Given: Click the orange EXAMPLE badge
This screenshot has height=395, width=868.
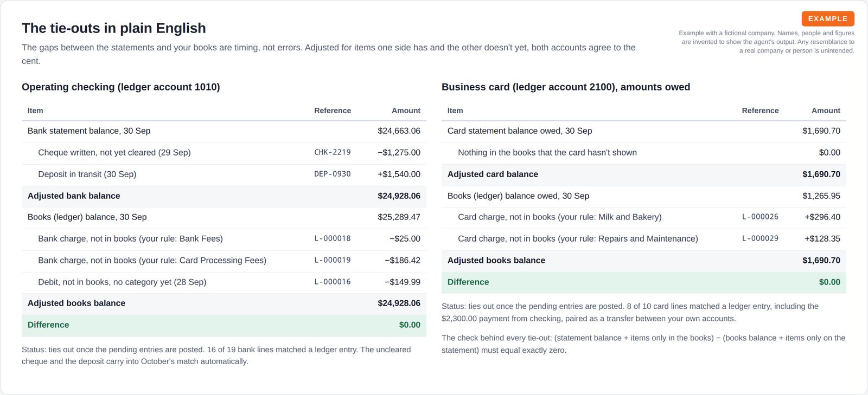Looking at the screenshot, I should [828, 18].
